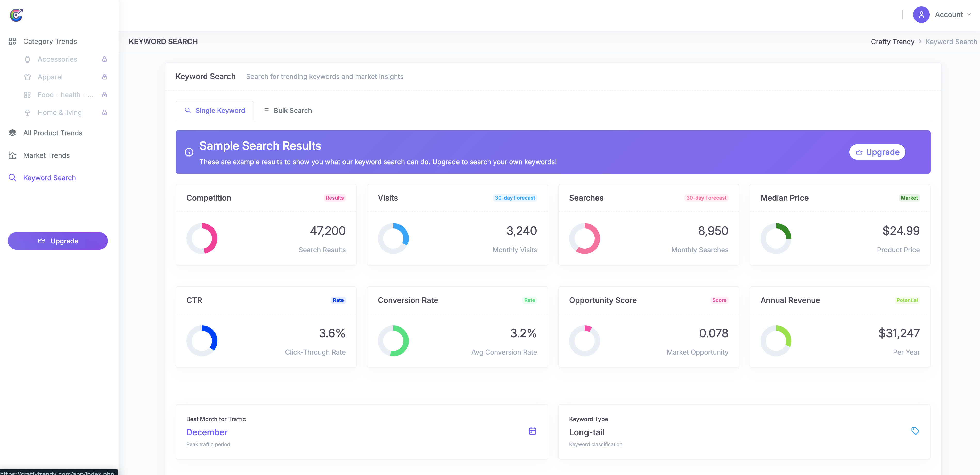The width and height of the screenshot is (980, 475).
Task: Click the Keyword Search magnifier icon
Action: (12, 178)
